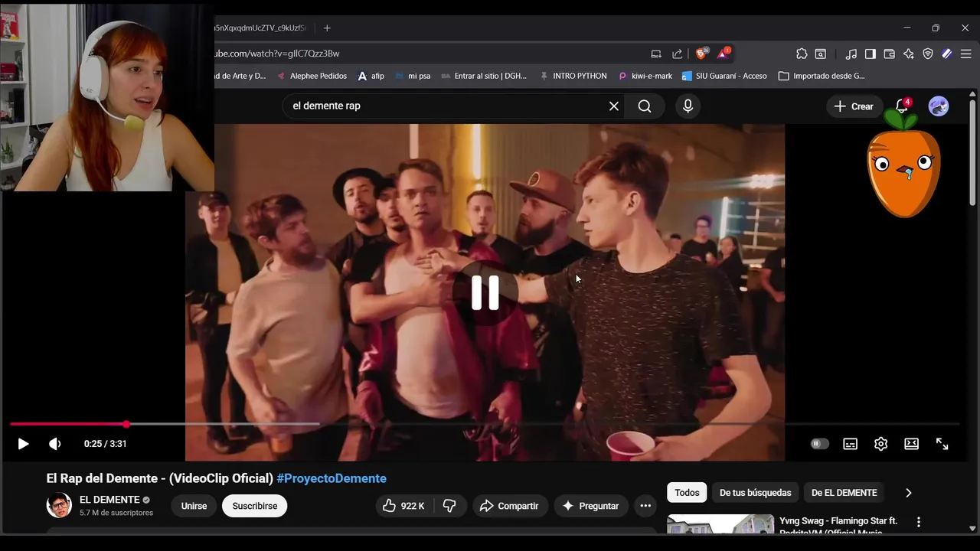Expand the Importado desde G... bookmarks folder
This screenshot has width=980, height=551.
tap(822, 76)
